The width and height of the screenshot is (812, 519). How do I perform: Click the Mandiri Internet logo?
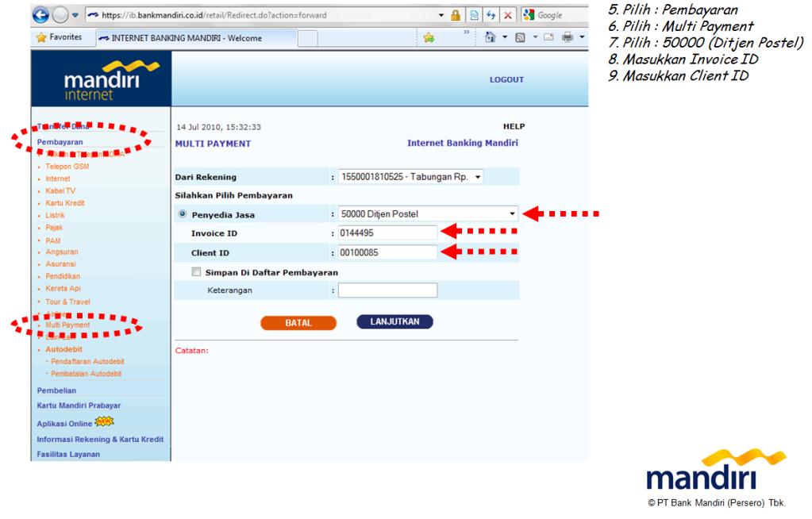click(102, 80)
